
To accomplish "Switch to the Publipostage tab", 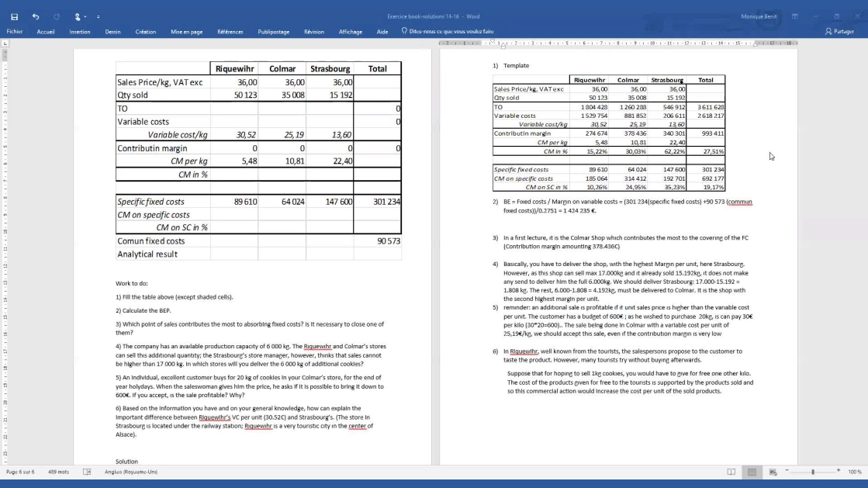I will 274,32.
